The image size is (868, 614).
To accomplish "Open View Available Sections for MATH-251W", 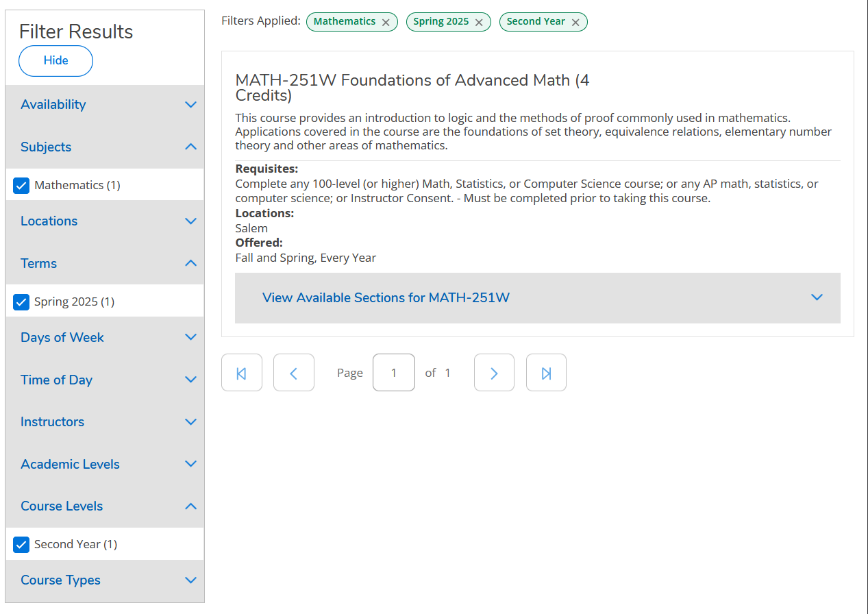I will coord(386,298).
